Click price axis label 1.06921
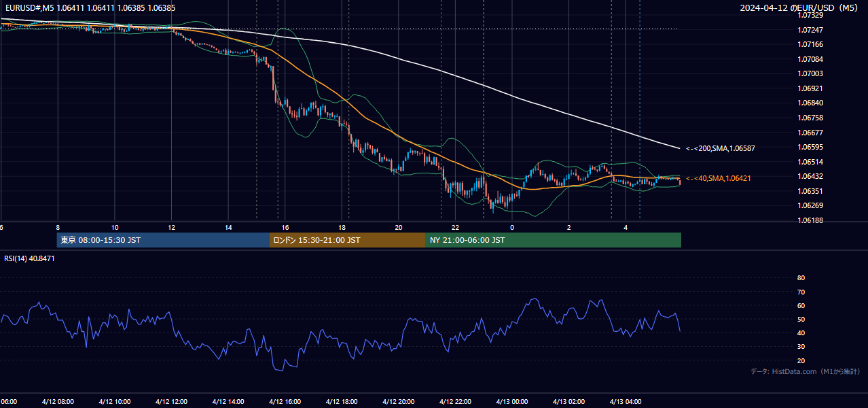Viewport: 868px width, 408px height. pos(810,88)
